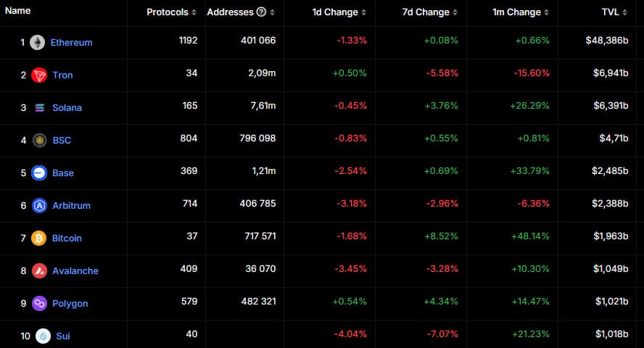
Task: Open the Polygon chain link
Action: coord(70,304)
